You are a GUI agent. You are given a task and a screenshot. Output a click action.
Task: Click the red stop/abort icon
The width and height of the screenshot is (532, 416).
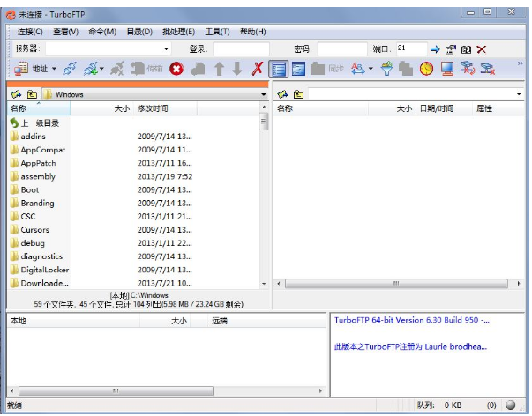(x=176, y=69)
